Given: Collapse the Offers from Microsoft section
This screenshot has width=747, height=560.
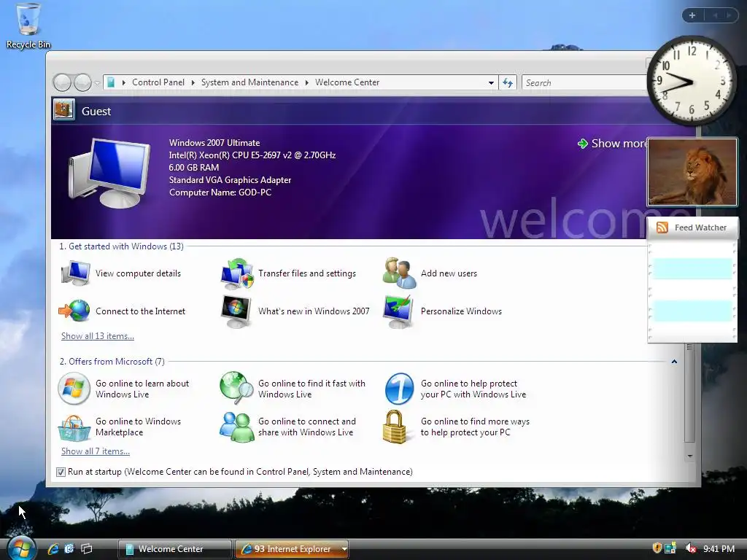Looking at the screenshot, I should pos(674,362).
